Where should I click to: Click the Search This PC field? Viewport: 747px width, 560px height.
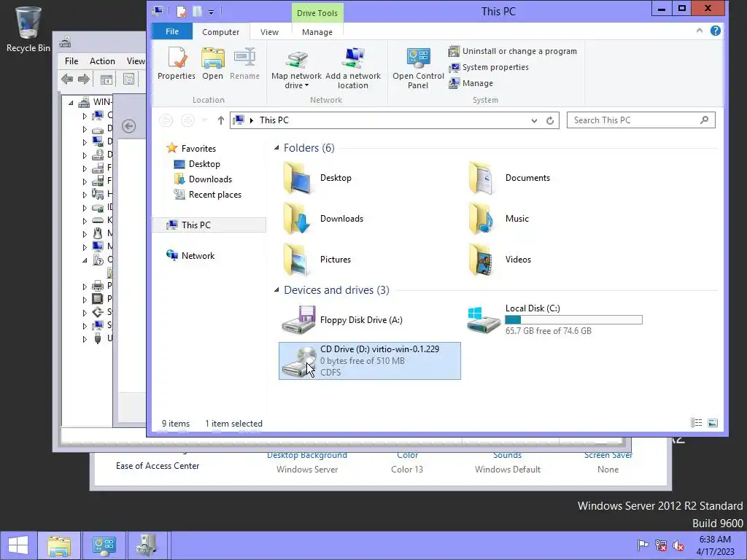pos(640,120)
